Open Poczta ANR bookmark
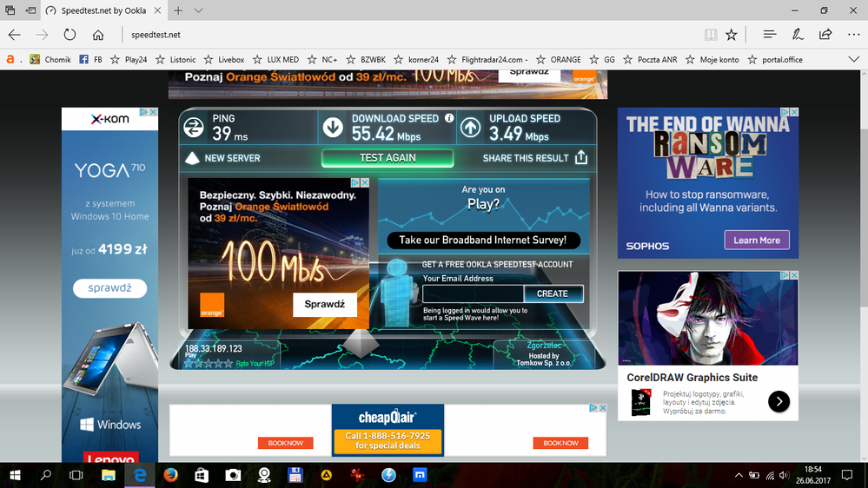Viewport: 868px width, 488px height. (650, 59)
